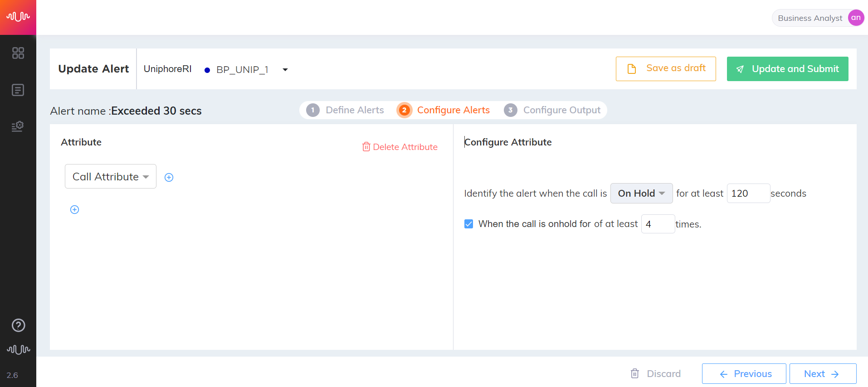Image resolution: width=868 pixels, height=387 pixels.
Task: Click Update and Submit button
Action: (788, 69)
